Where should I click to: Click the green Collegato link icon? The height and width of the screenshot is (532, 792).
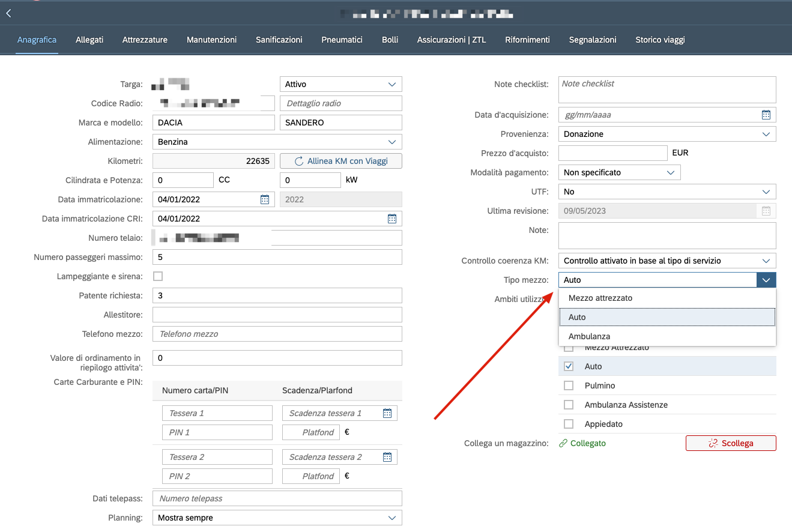click(563, 443)
